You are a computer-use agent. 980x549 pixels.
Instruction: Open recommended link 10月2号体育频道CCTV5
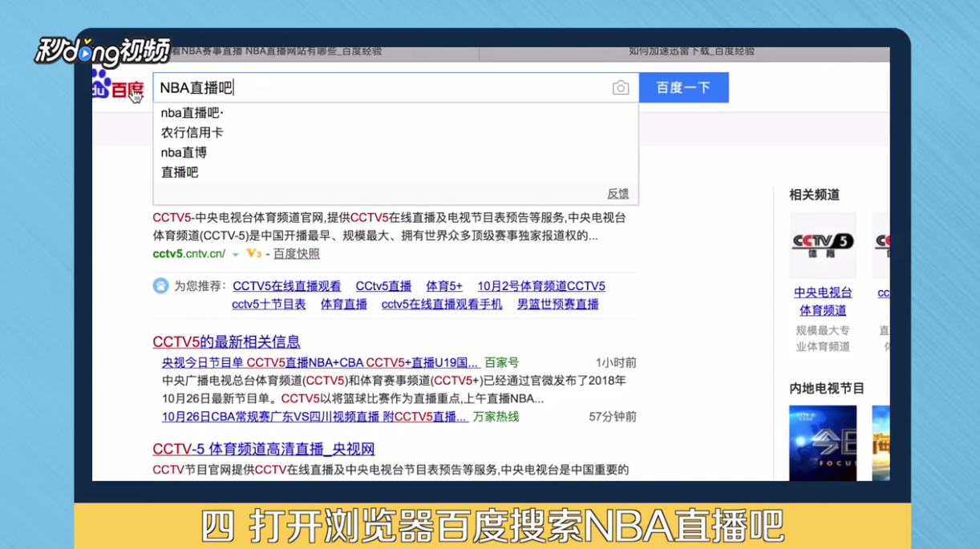pyautogui.click(x=541, y=286)
